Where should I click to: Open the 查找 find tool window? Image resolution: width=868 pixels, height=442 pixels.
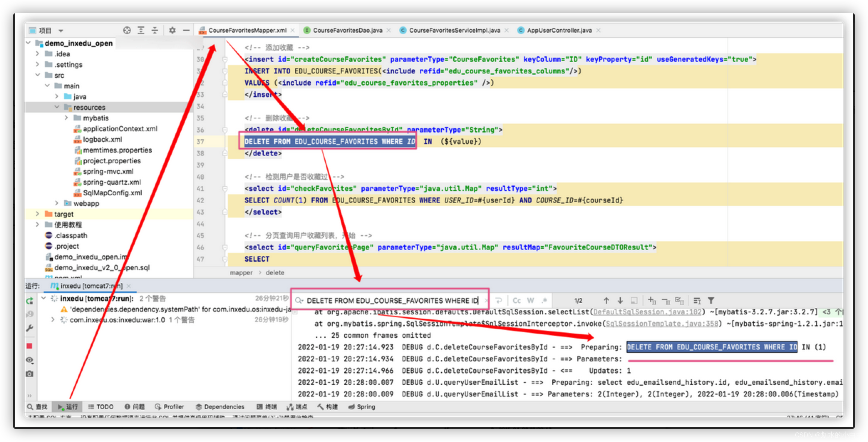37,407
